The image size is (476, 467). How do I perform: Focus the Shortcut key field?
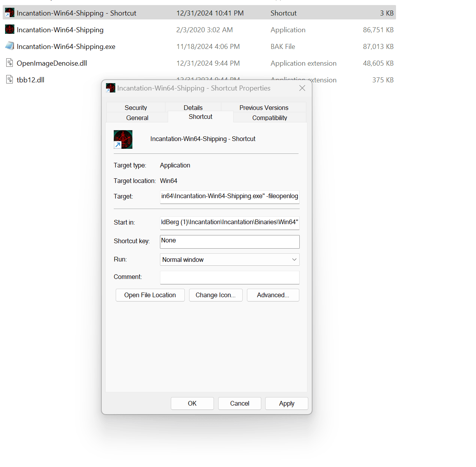pos(229,241)
